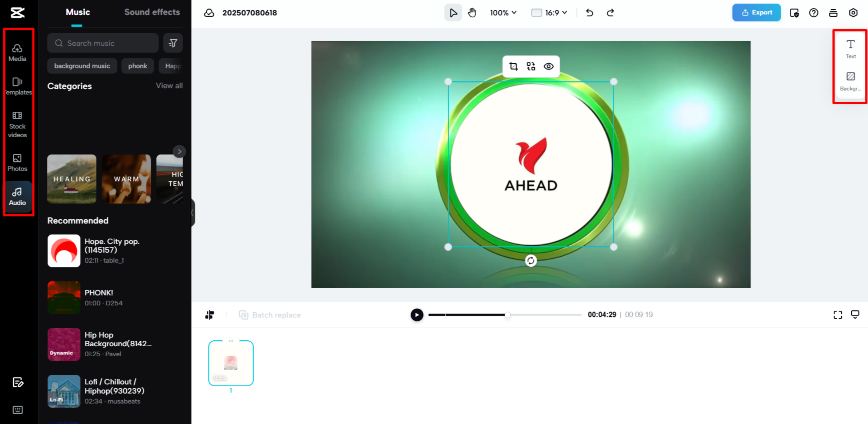Toggle the eye visibility icon on logo
Image resolution: width=868 pixels, height=424 pixels.
click(548, 66)
